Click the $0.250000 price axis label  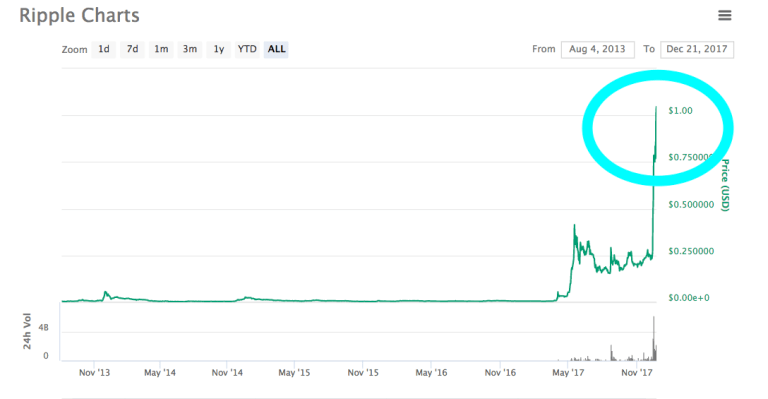click(691, 251)
